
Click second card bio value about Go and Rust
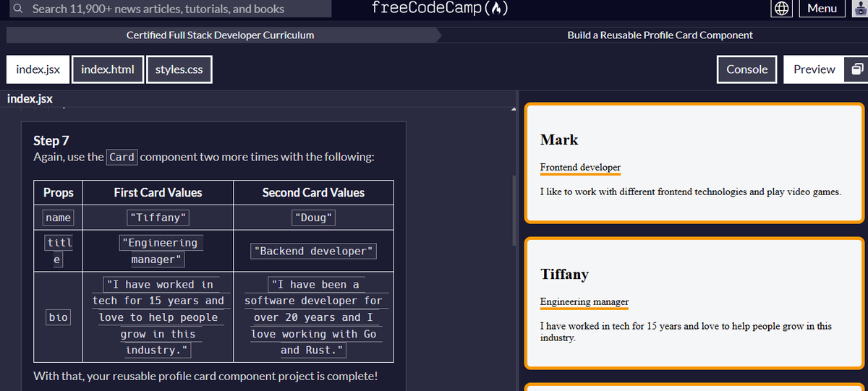click(x=313, y=317)
